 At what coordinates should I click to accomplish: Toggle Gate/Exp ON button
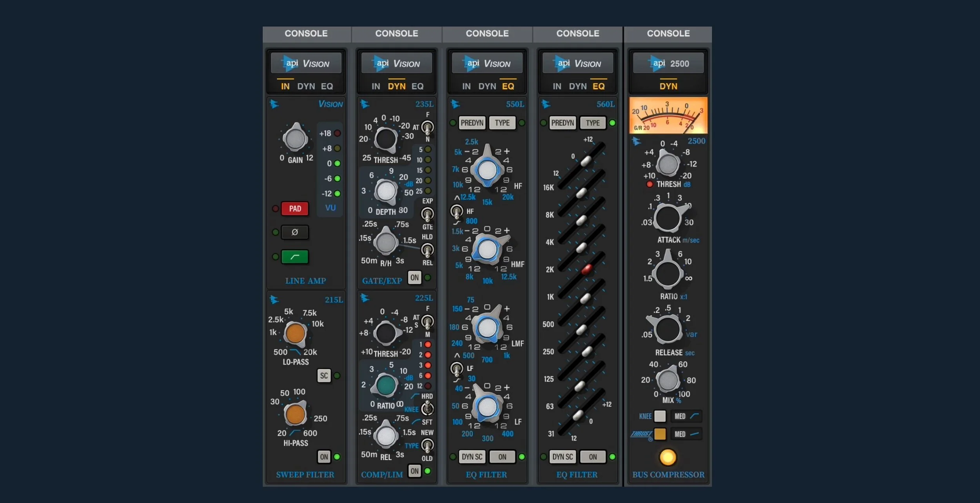pos(414,277)
